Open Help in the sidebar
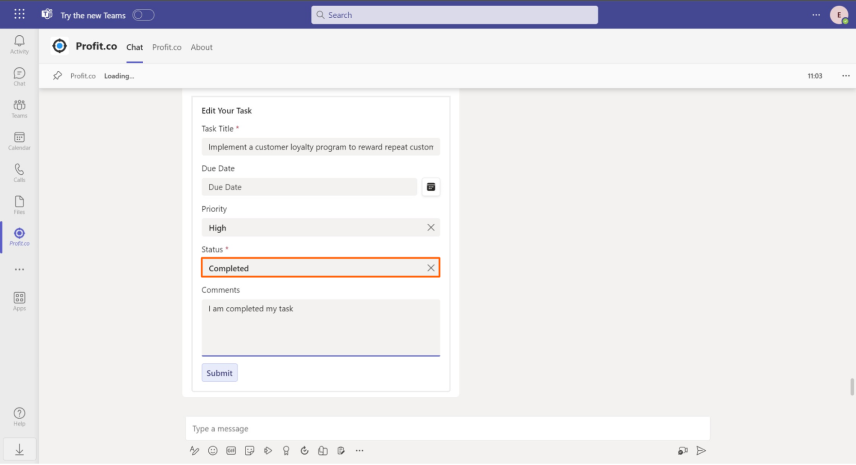The image size is (856, 465). (19, 417)
